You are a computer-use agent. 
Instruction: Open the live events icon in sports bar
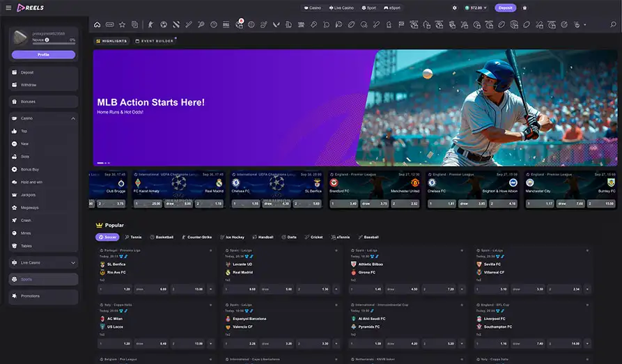click(110, 24)
